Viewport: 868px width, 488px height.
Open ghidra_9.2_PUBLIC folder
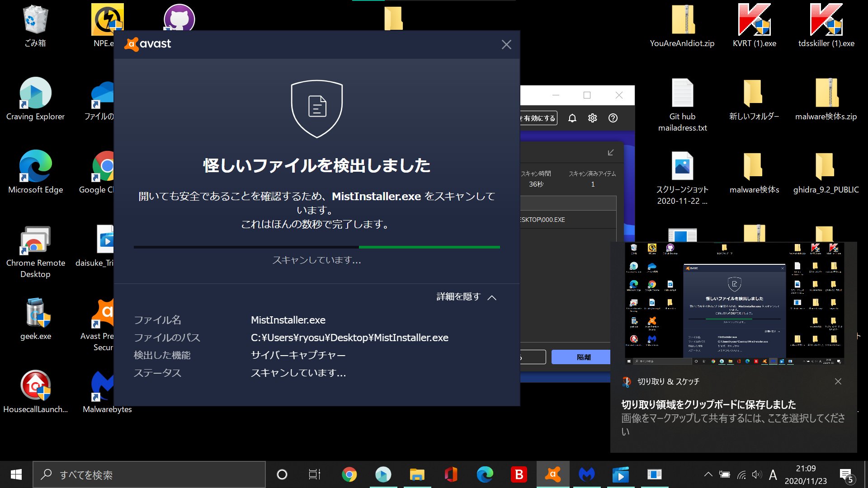[x=826, y=173]
